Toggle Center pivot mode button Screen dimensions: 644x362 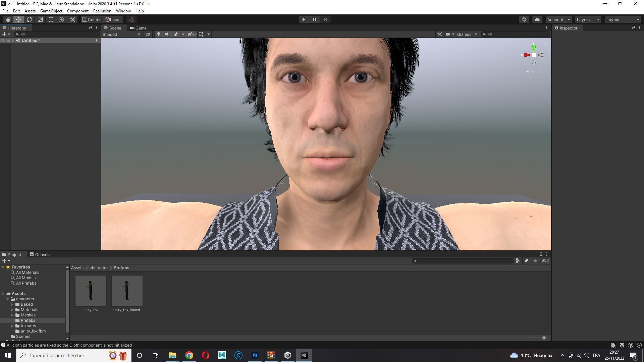(92, 19)
